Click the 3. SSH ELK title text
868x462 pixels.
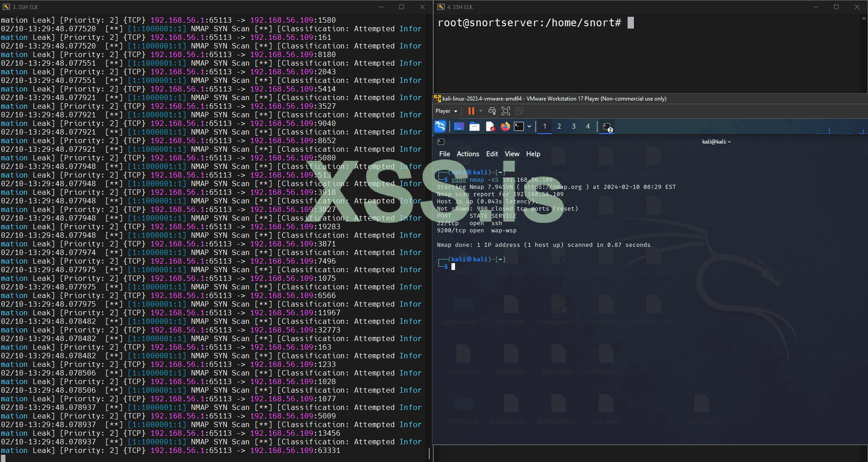[25, 7]
